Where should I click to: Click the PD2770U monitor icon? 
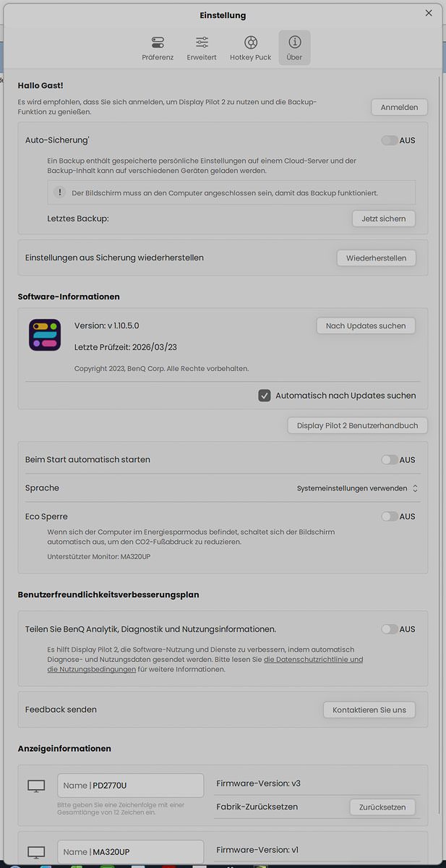click(36, 786)
